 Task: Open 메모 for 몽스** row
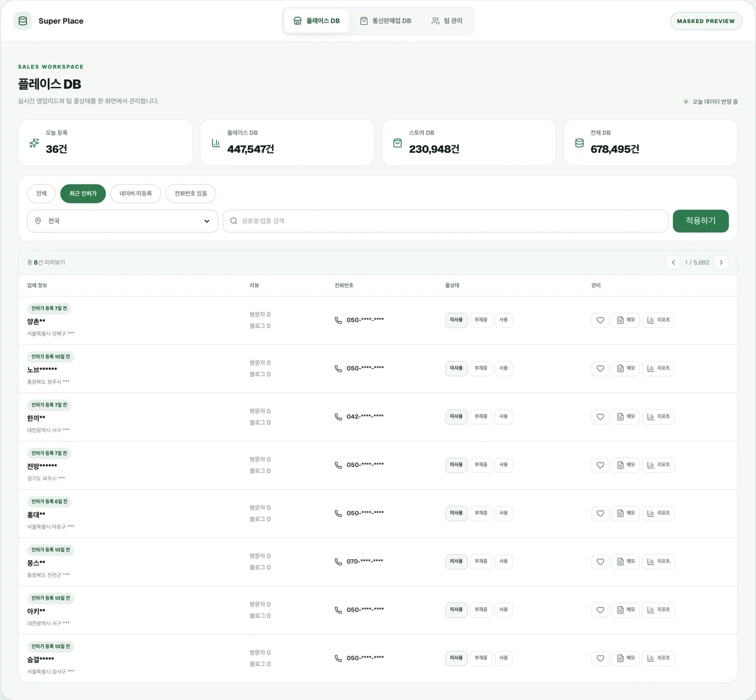tap(626, 562)
